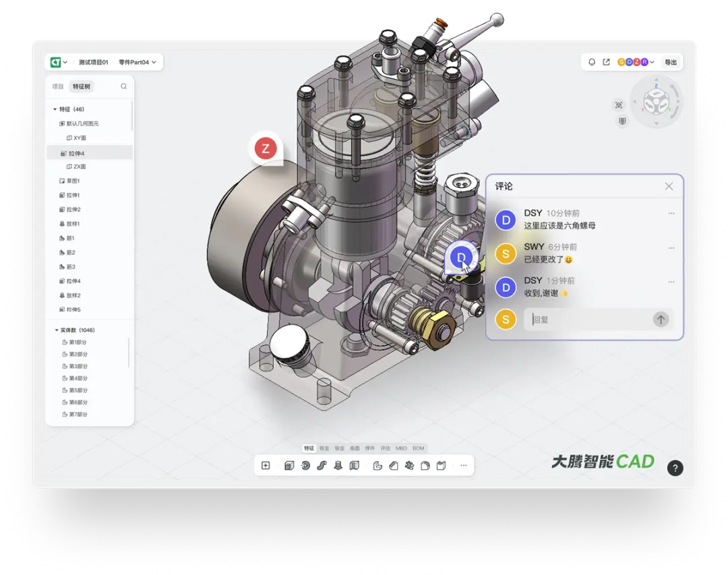Click the share external-link icon

(x=606, y=62)
